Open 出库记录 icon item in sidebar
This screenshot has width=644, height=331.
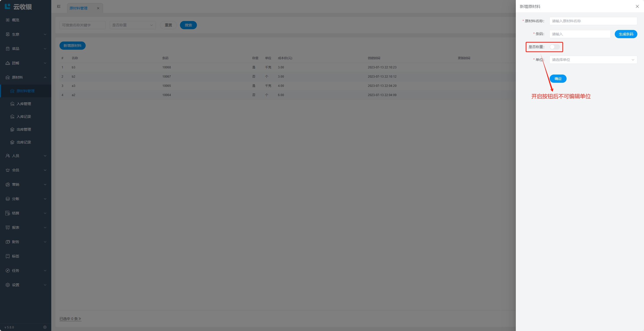[12, 142]
